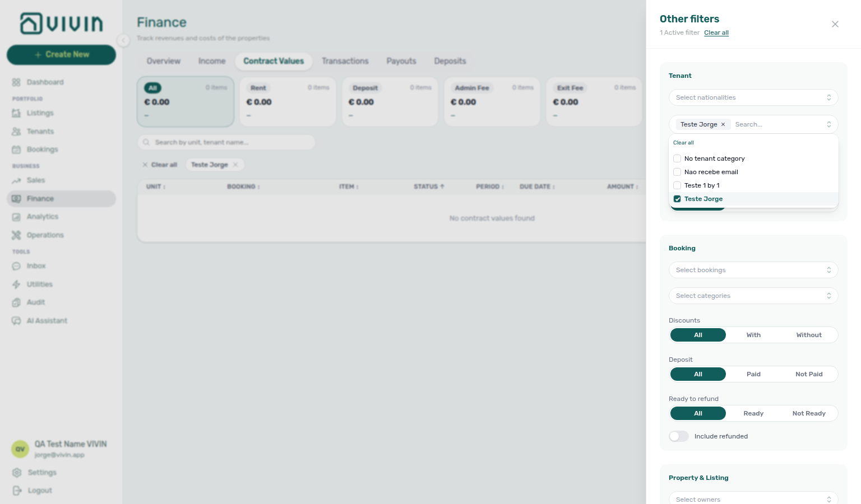The image size is (861, 504).
Task: Sort the table by AMOUNT column
Action: (623, 186)
